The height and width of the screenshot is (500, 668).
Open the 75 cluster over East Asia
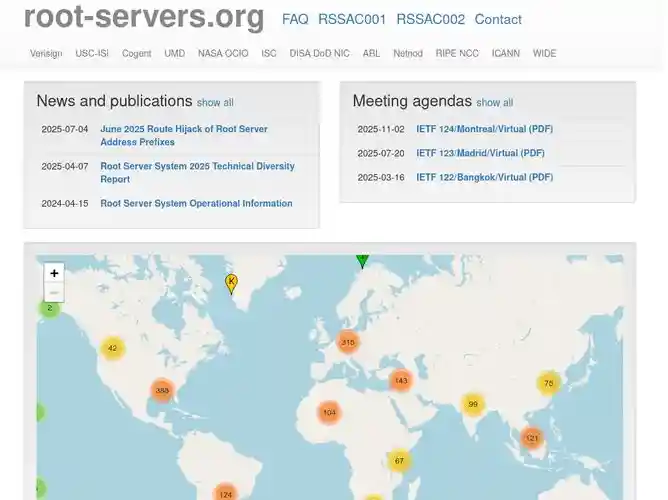click(x=548, y=383)
